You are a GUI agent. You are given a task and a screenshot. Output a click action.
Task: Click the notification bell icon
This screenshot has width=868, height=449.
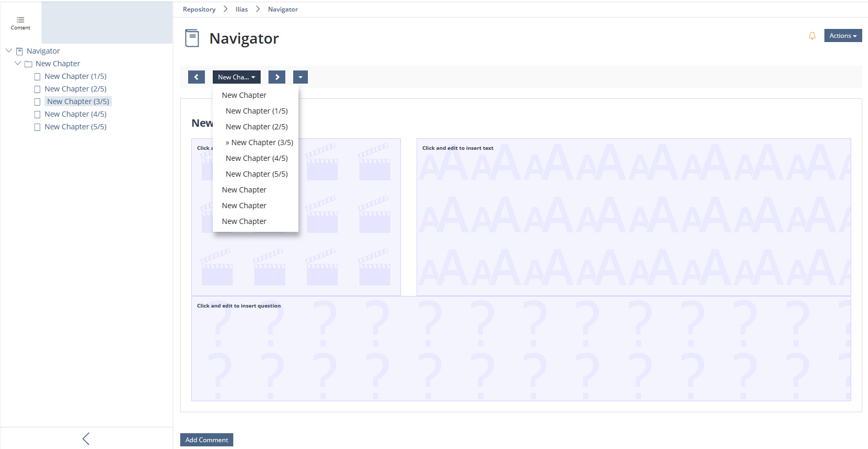812,36
